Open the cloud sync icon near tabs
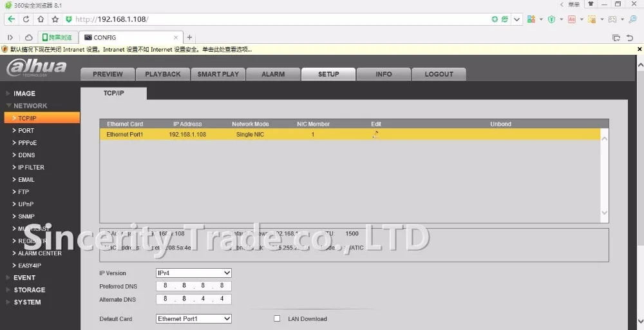Screen dimensions: 644x330 (29, 37)
